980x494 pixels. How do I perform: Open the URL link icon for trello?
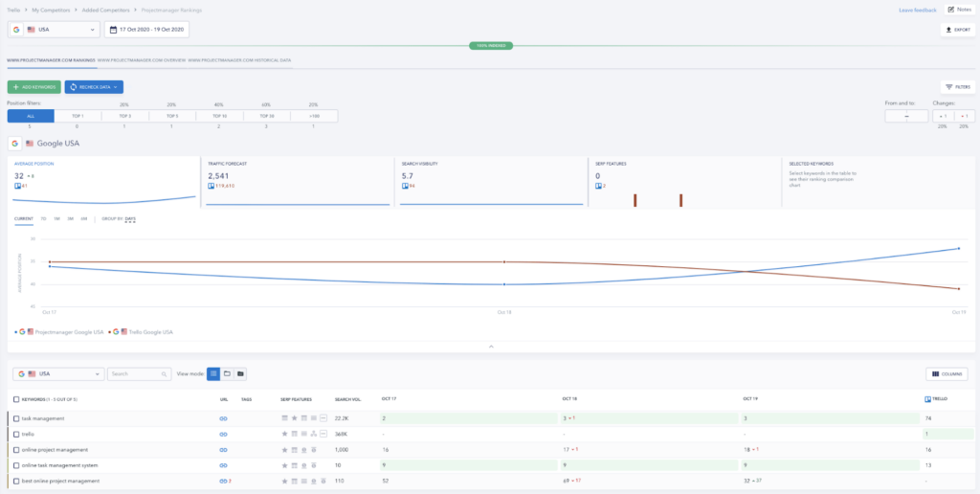click(x=223, y=434)
